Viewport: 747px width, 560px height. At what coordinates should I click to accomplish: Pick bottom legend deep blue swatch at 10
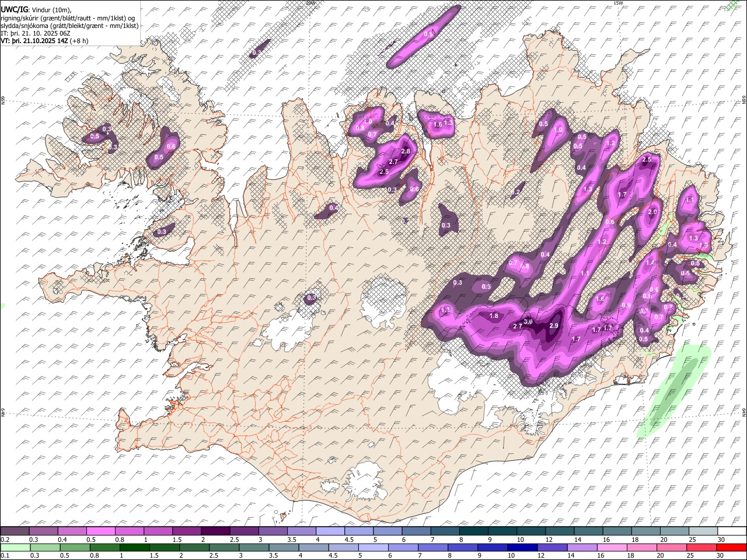pos(522,547)
